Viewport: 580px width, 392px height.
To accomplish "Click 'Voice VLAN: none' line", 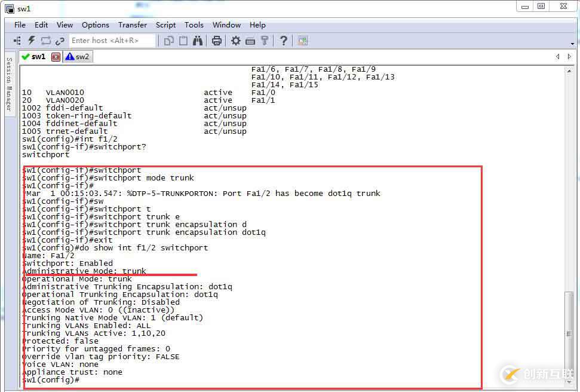I will (x=61, y=365).
